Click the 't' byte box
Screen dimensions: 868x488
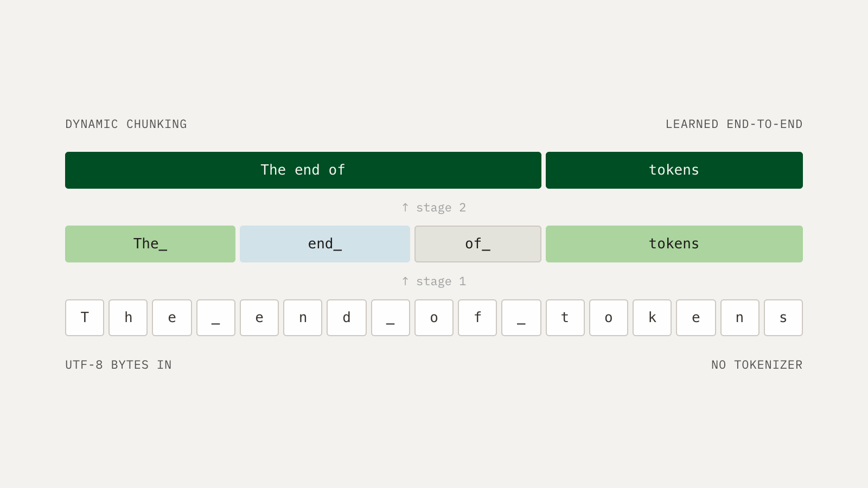(x=565, y=318)
